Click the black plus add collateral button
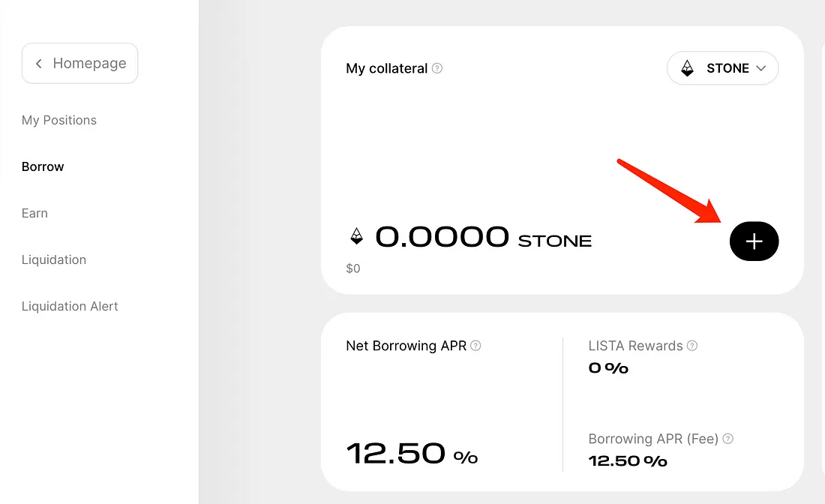The image size is (825, 504). point(754,241)
